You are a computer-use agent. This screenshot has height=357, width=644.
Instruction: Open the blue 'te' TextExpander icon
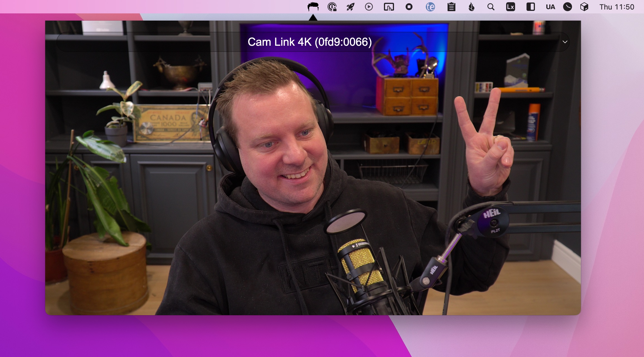(x=430, y=7)
